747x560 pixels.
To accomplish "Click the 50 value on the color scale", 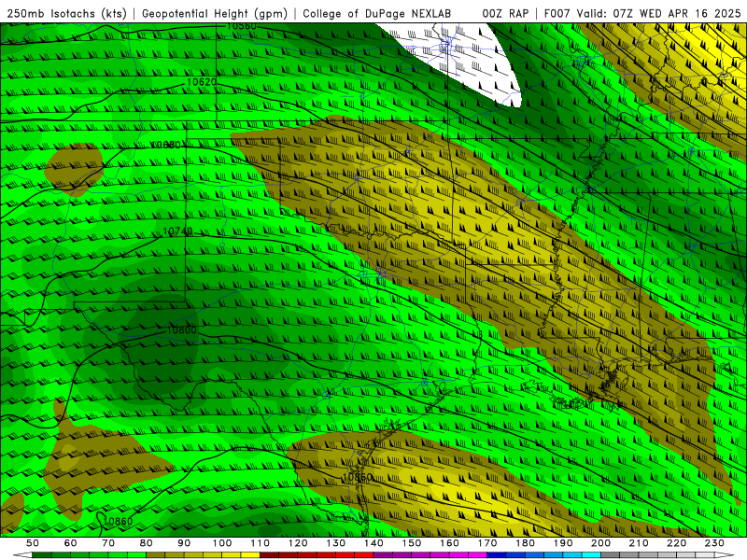I will tap(33, 543).
